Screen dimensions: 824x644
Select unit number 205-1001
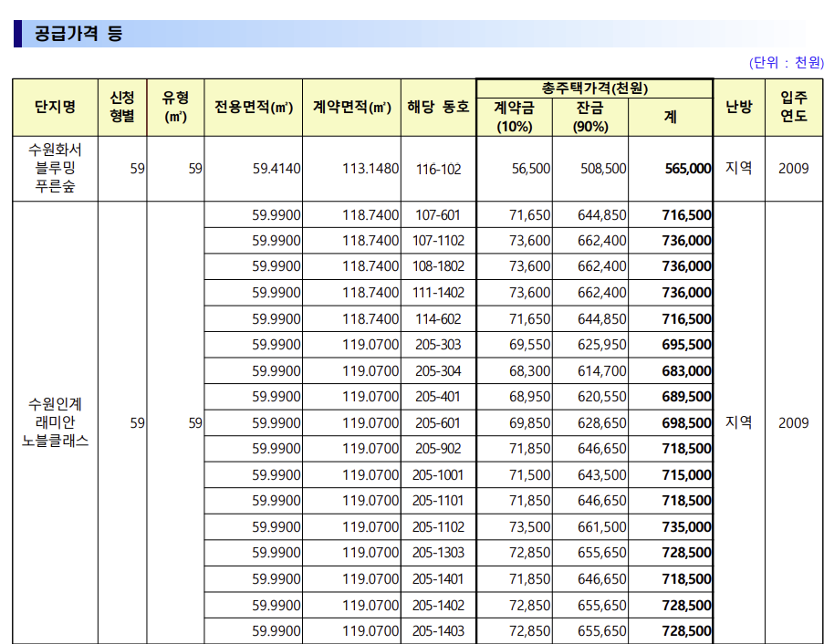point(438,475)
